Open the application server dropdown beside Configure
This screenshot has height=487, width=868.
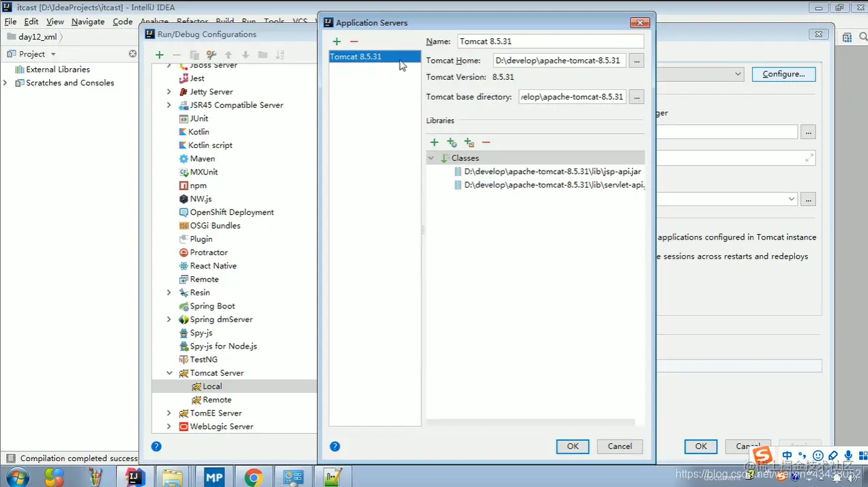[738, 74]
